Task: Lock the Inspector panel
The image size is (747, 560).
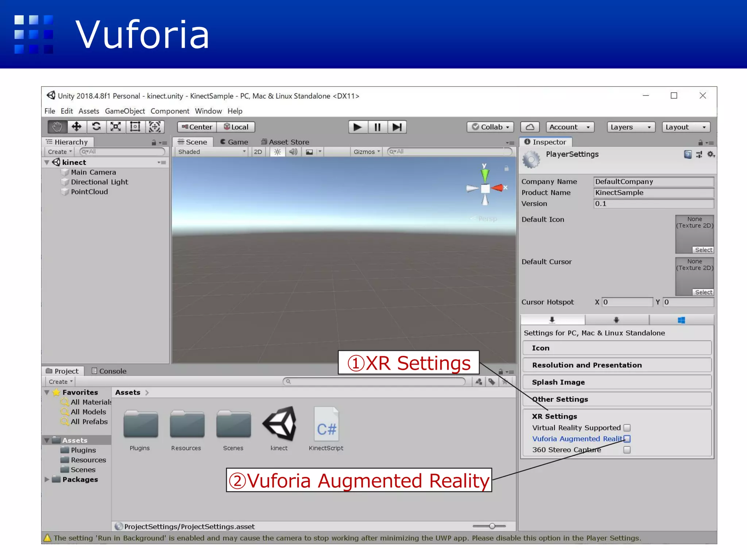Action: coord(700,143)
